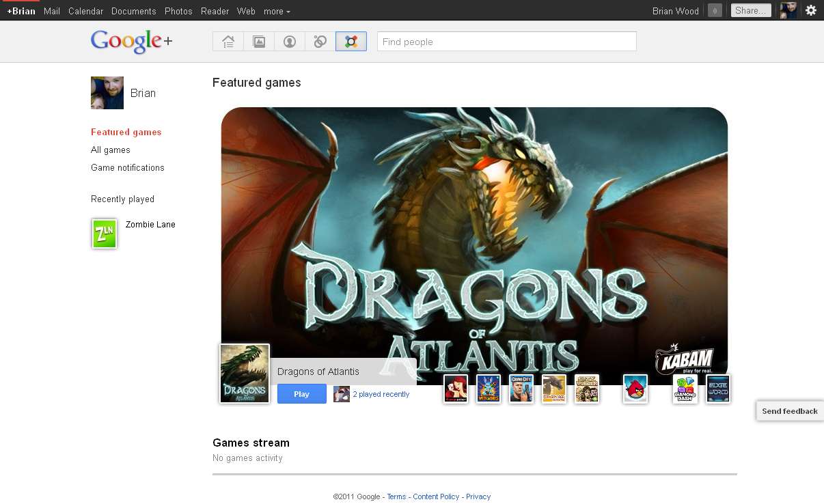Click the recent player's avatar
The width and height of the screenshot is (824, 504).
[342, 394]
